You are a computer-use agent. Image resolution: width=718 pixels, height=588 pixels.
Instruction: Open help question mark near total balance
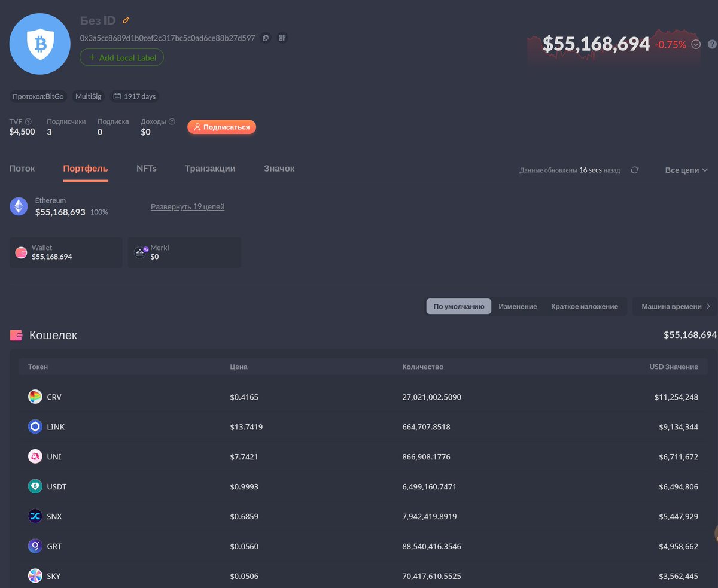(x=712, y=44)
